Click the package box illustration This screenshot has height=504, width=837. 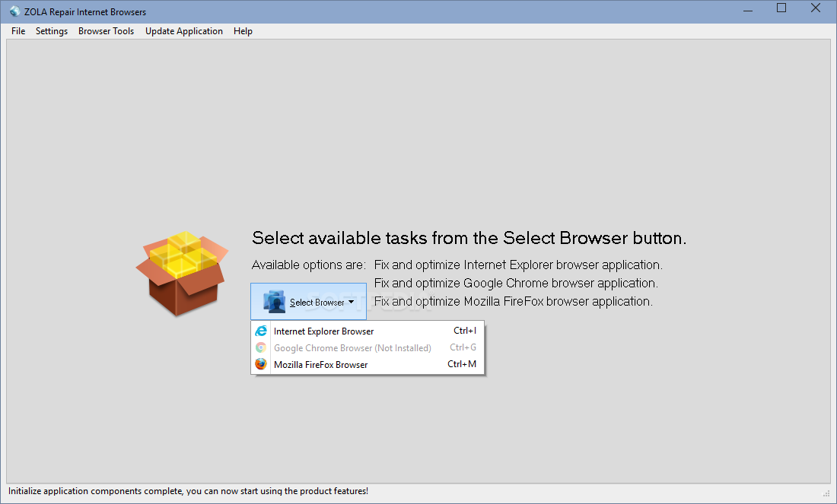point(182,273)
